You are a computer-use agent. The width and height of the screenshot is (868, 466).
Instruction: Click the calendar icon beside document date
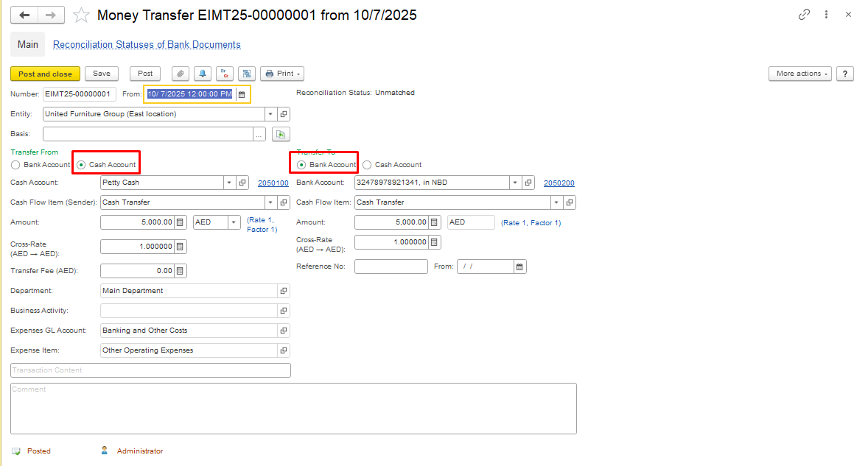(x=241, y=94)
